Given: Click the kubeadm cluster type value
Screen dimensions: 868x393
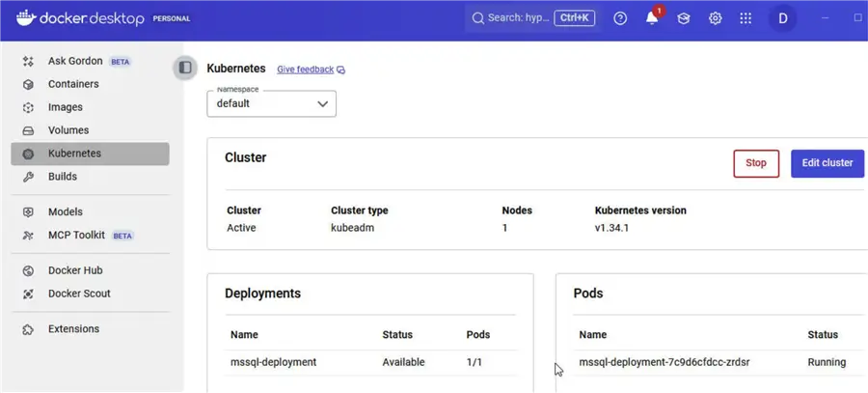Looking at the screenshot, I should pyautogui.click(x=353, y=228).
